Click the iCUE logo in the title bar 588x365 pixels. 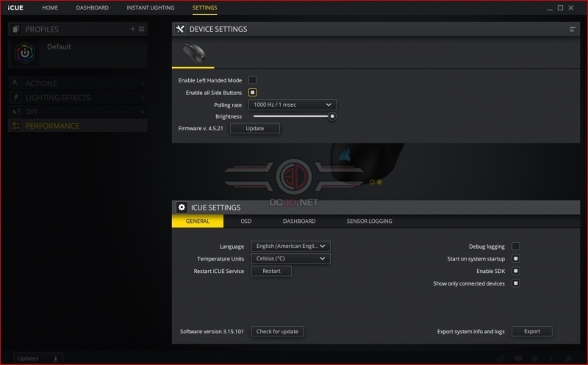pos(15,8)
